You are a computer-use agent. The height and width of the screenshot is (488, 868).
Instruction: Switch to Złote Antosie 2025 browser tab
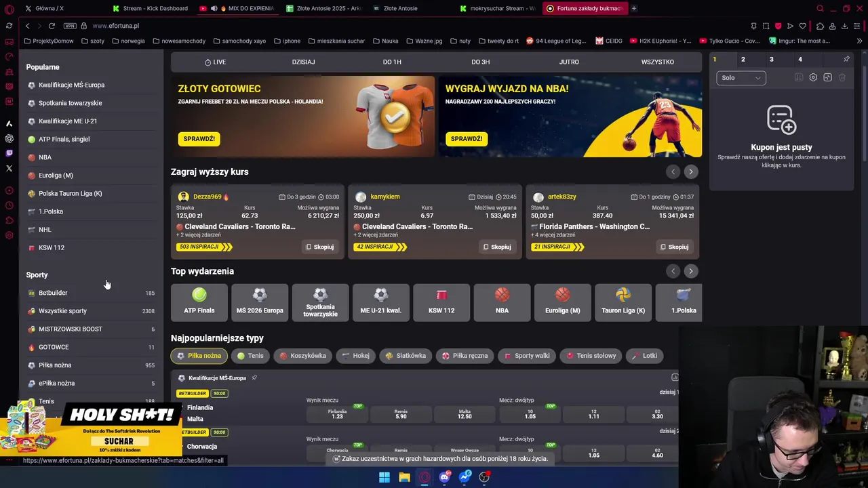click(324, 8)
